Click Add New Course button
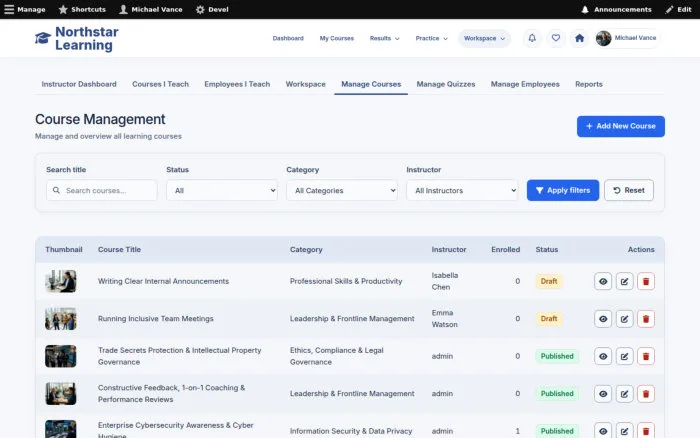Screen dimensions: 700x438 [621, 126]
